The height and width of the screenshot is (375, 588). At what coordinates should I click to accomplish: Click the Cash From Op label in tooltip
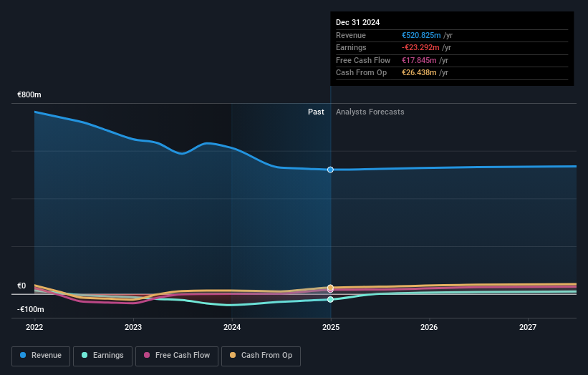click(361, 73)
